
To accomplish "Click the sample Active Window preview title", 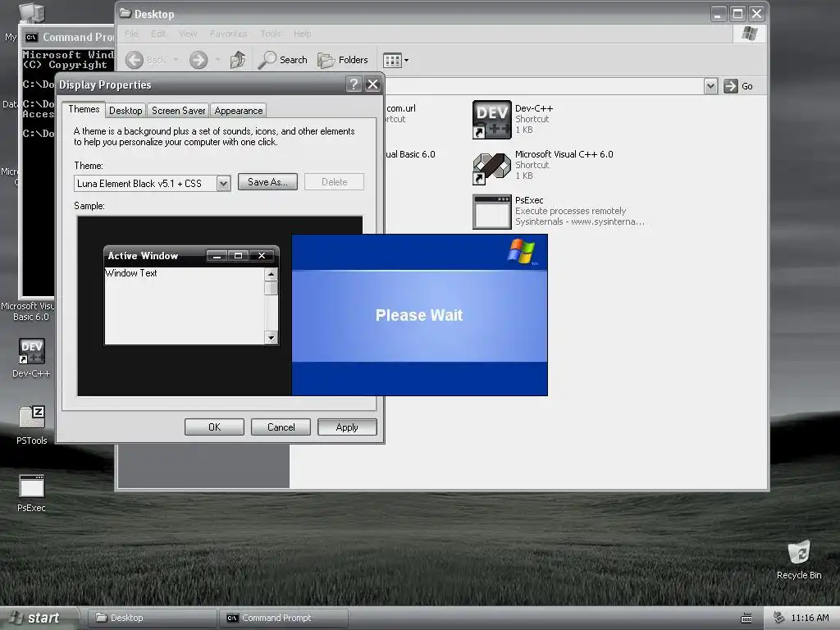I will (x=143, y=256).
